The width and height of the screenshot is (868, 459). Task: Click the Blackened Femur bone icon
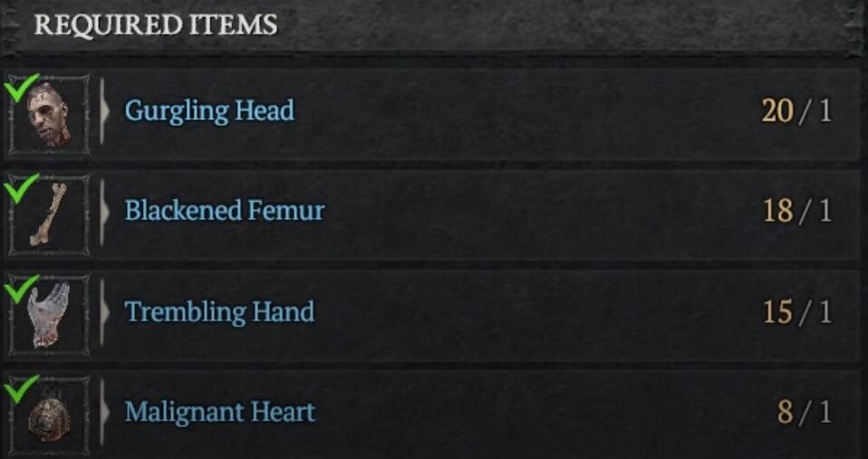click(49, 215)
